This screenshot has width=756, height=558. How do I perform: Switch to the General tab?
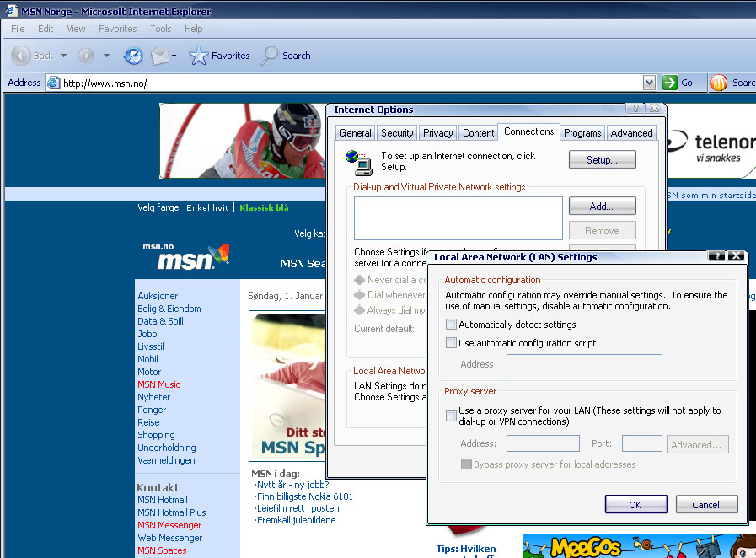(x=356, y=133)
